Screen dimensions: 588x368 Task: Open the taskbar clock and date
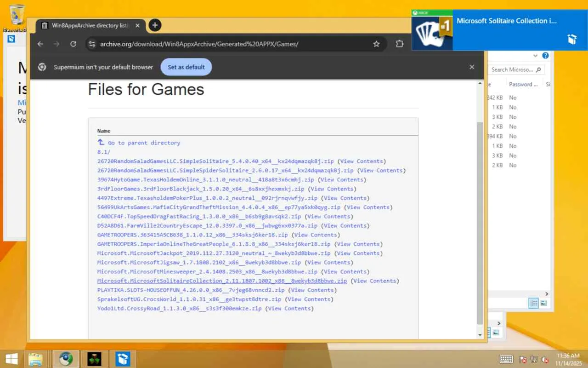coord(568,359)
